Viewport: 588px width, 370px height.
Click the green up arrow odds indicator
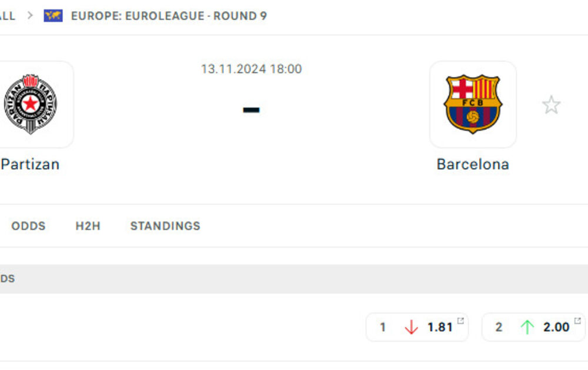coord(527,327)
